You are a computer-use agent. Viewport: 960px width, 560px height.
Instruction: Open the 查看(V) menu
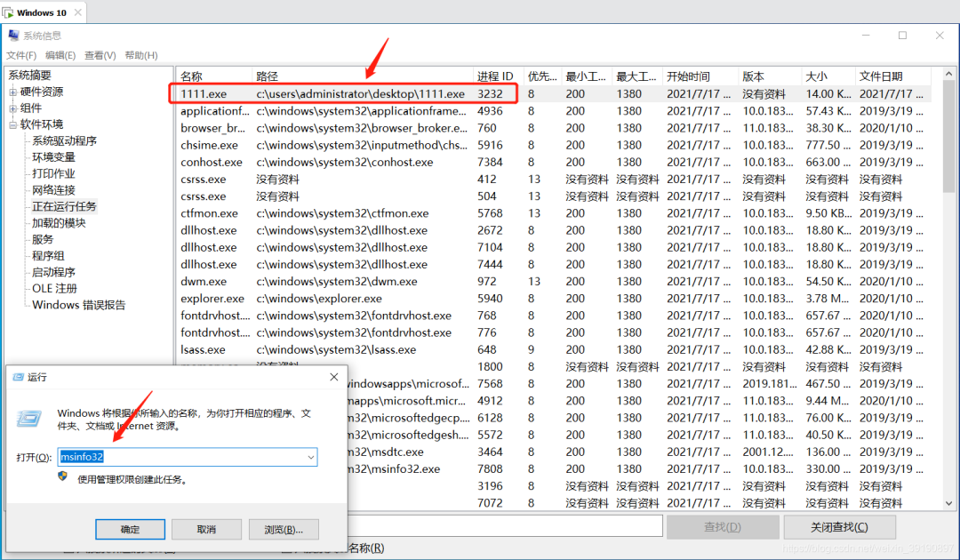pyautogui.click(x=100, y=55)
